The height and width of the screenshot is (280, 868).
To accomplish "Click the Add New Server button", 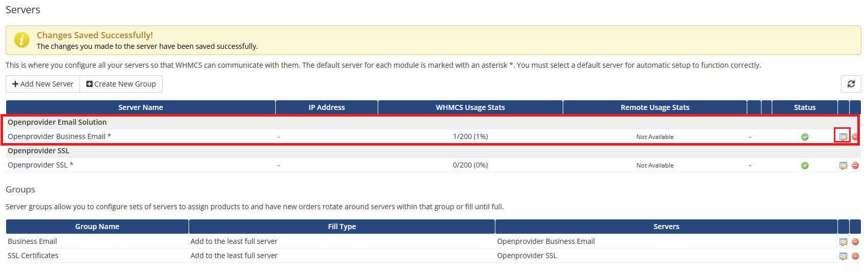I will (43, 84).
